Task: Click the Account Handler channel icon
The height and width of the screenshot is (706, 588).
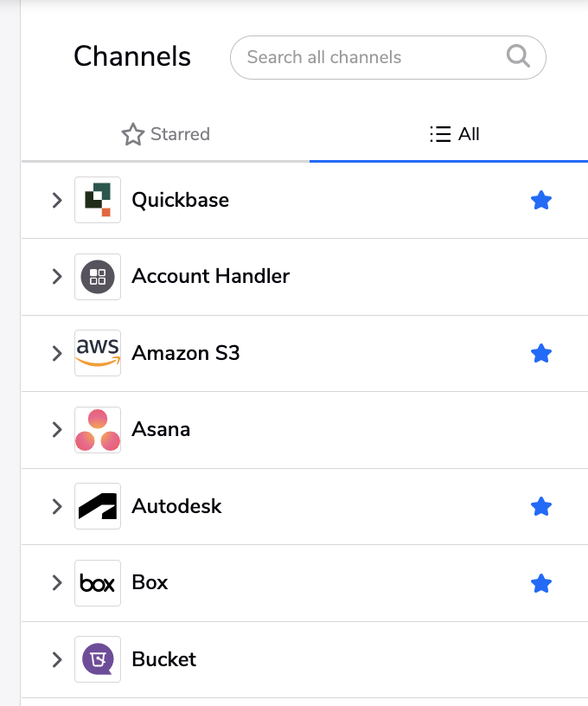Action: [x=98, y=277]
